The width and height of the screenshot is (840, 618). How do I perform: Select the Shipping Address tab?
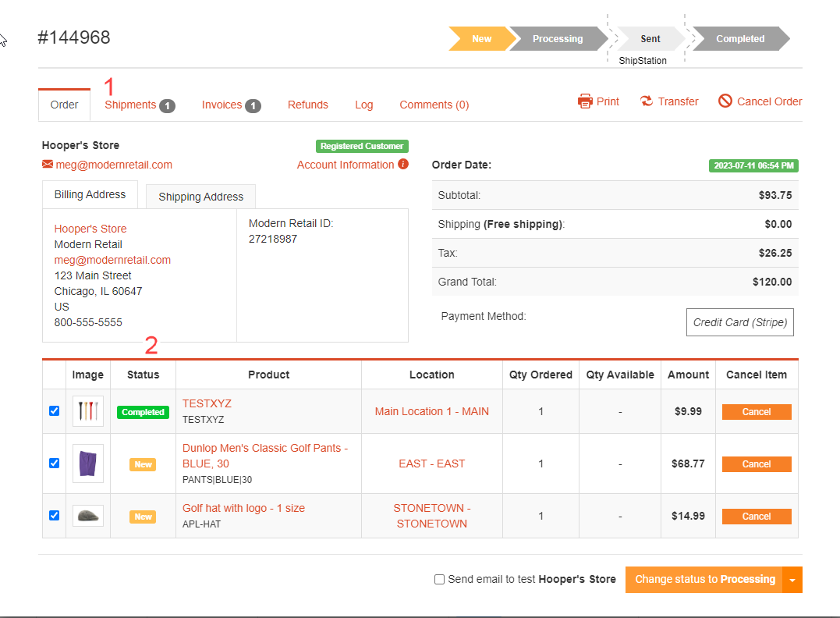201,197
